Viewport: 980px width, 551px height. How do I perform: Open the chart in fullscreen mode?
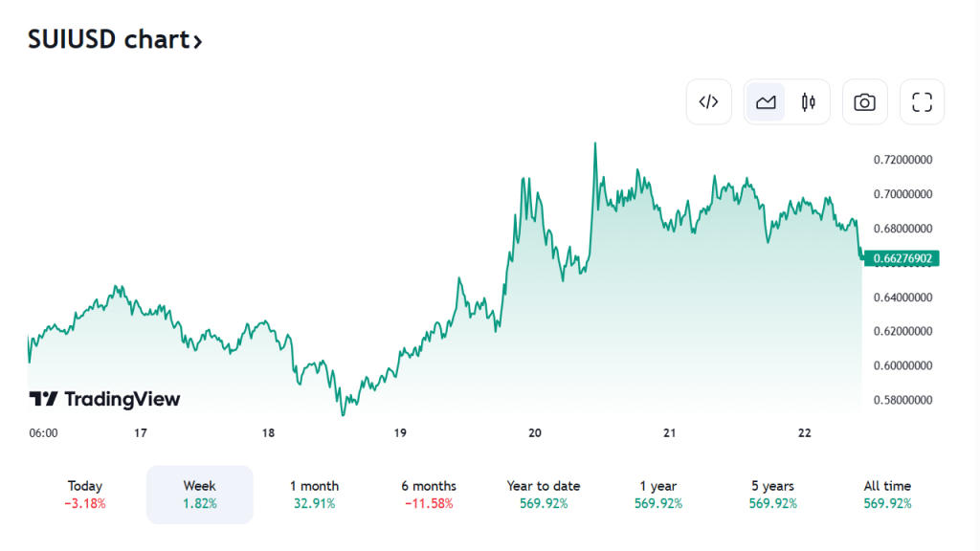point(922,102)
